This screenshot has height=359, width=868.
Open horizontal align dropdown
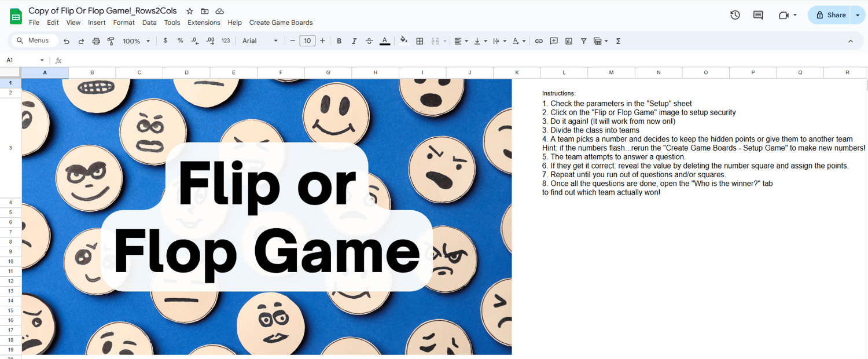[x=461, y=41]
